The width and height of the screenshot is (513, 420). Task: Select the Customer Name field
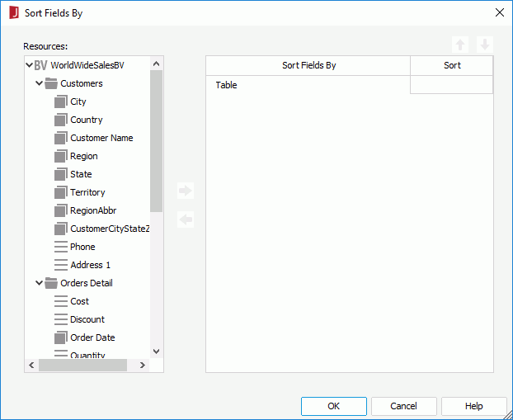coord(101,138)
